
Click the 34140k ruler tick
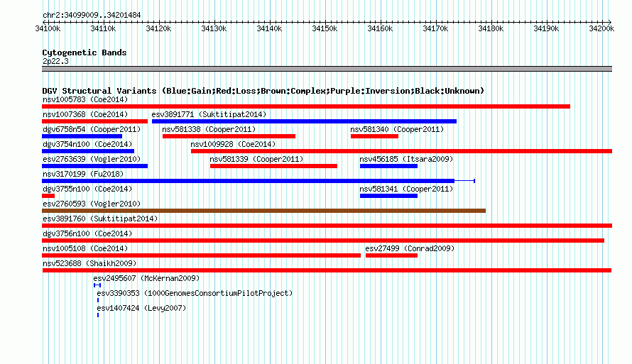point(269,28)
